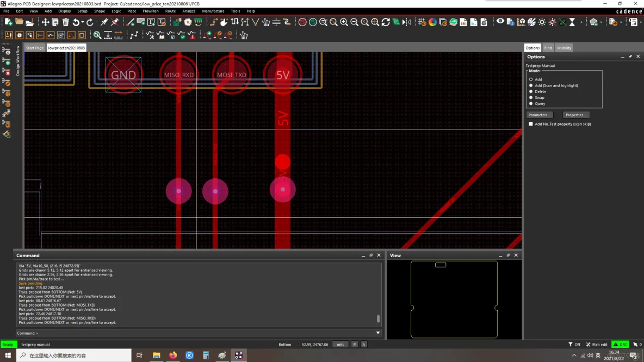Select the Add mode radio button
The width and height of the screenshot is (644, 362).
point(531,79)
